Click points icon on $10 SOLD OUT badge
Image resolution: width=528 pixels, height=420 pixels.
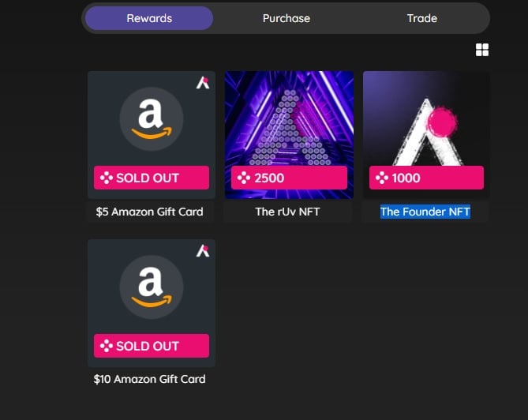106,346
